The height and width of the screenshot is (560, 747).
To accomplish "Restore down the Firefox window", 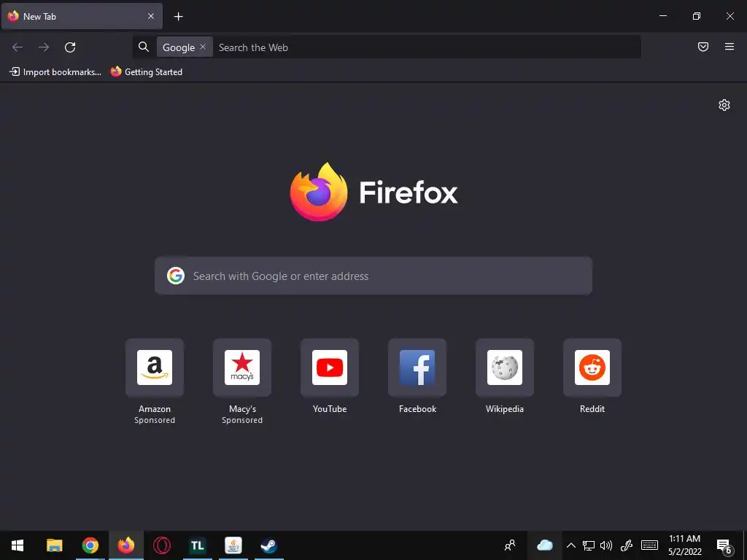I will [697, 16].
